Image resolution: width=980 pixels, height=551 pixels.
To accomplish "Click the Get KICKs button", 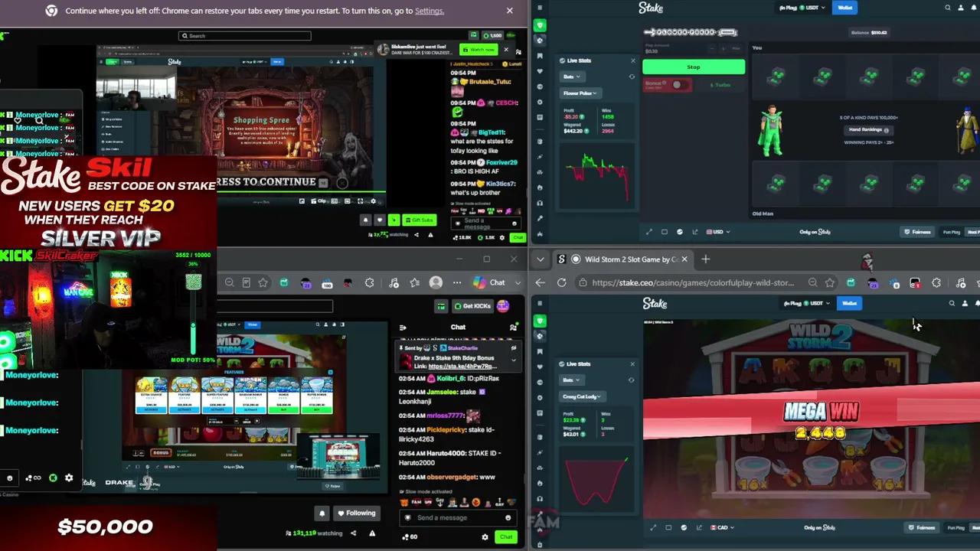I will pyautogui.click(x=472, y=306).
